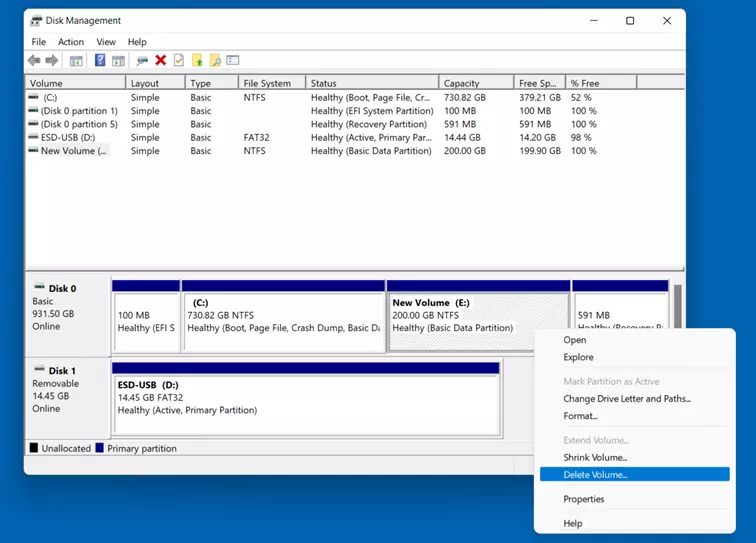Image resolution: width=756 pixels, height=543 pixels.
Task: Click the FAT32 file system cell
Action: [256, 137]
